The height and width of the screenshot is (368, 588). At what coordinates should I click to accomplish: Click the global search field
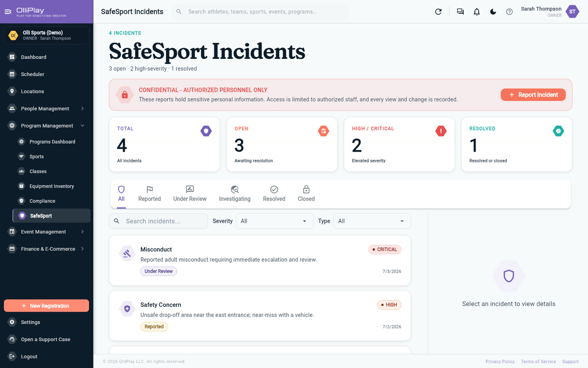[x=261, y=11]
